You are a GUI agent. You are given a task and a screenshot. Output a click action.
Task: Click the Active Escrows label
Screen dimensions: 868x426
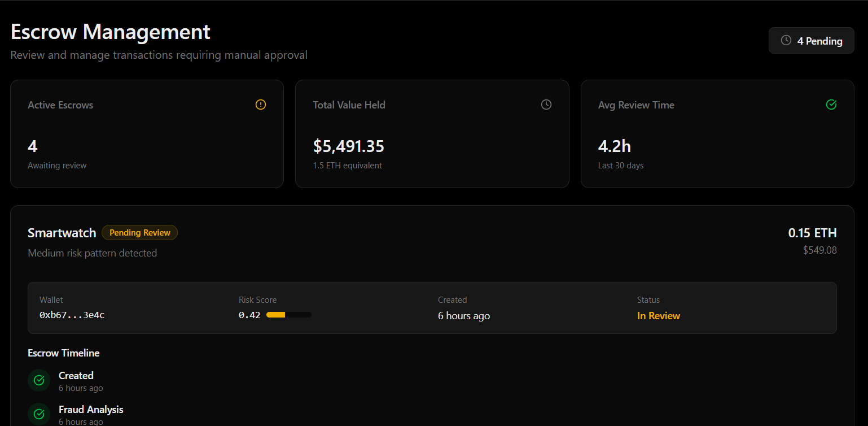(x=60, y=105)
